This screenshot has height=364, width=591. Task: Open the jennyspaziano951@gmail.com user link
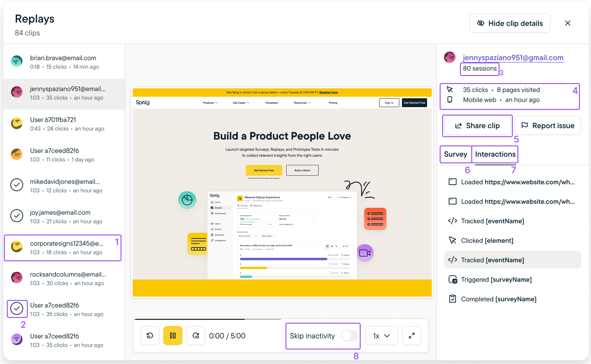click(x=513, y=58)
